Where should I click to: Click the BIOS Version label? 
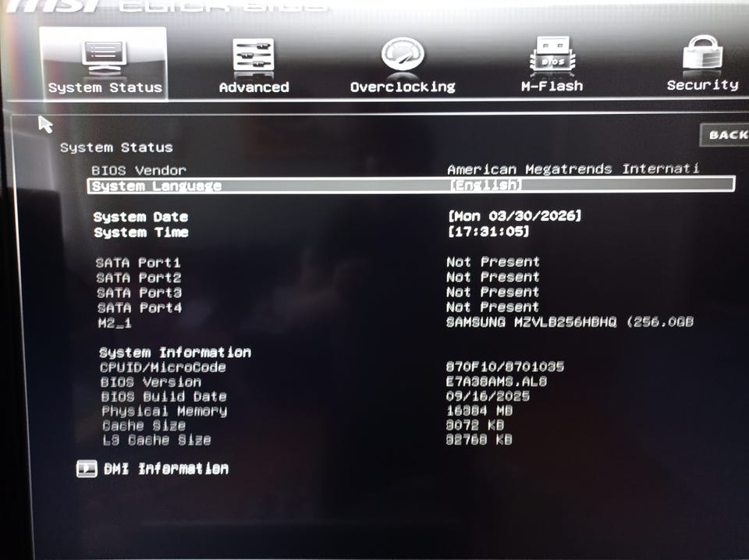click(151, 382)
